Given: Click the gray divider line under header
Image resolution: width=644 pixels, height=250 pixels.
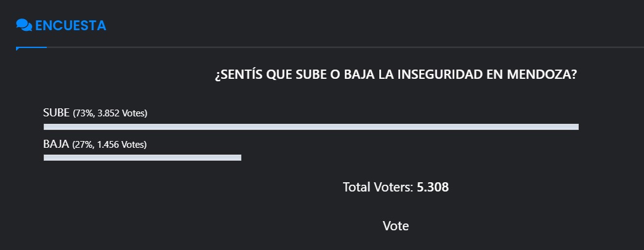Looking at the screenshot, I should point(345,47).
